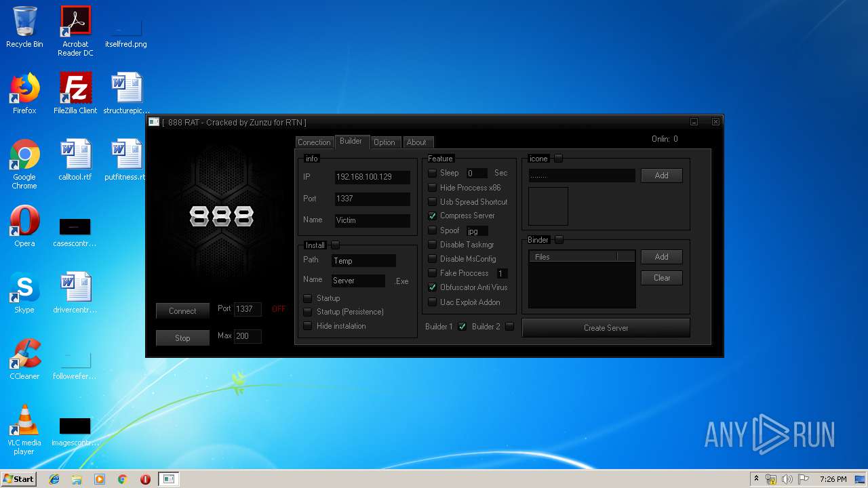The height and width of the screenshot is (488, 868).
Task: Open the Start menu
Action: point(18,479)
